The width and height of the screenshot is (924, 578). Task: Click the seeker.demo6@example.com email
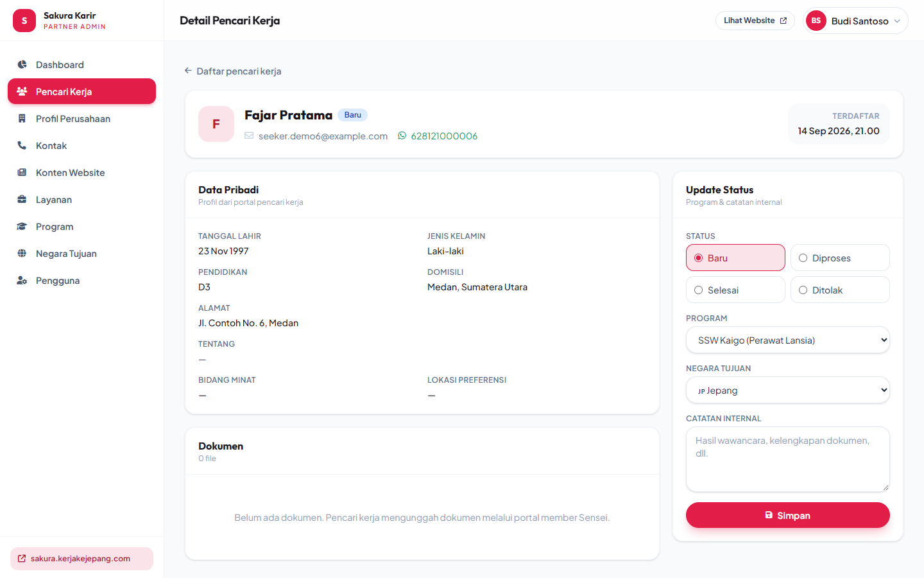point(323,136)
